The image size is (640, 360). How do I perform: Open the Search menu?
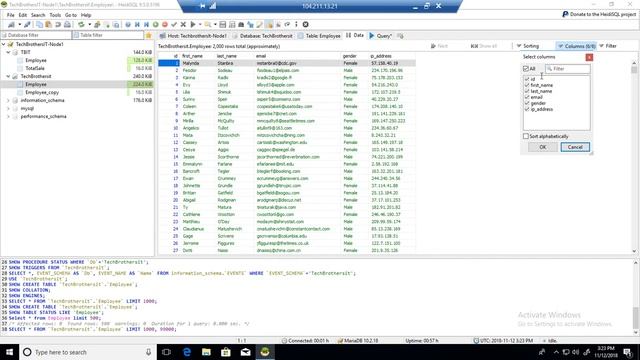point(38,15)
